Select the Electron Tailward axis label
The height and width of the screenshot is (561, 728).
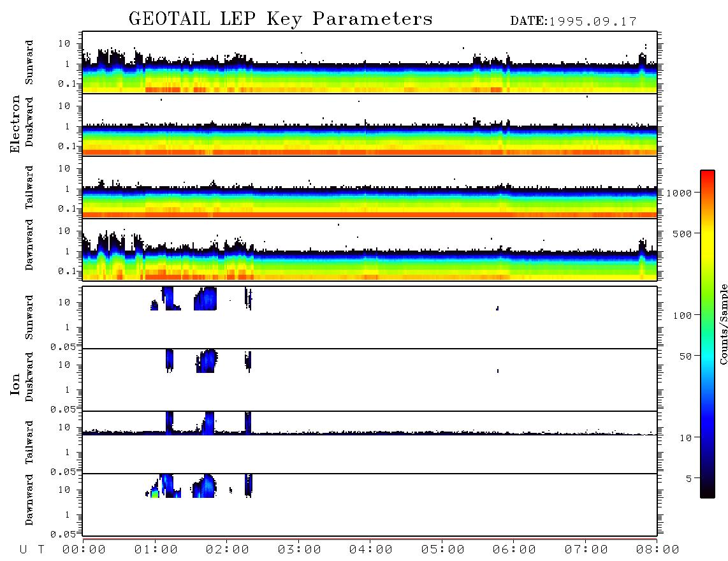coord(29,187)
